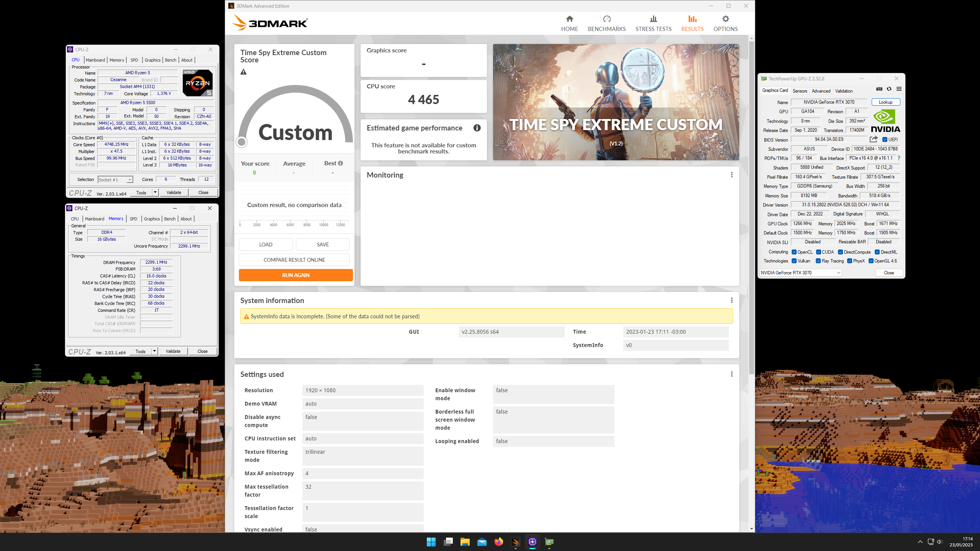Expand the Tools dropdown arrow in upper CPU-Z window
This screenshot has width=980, height=551.
click(155, 192)
